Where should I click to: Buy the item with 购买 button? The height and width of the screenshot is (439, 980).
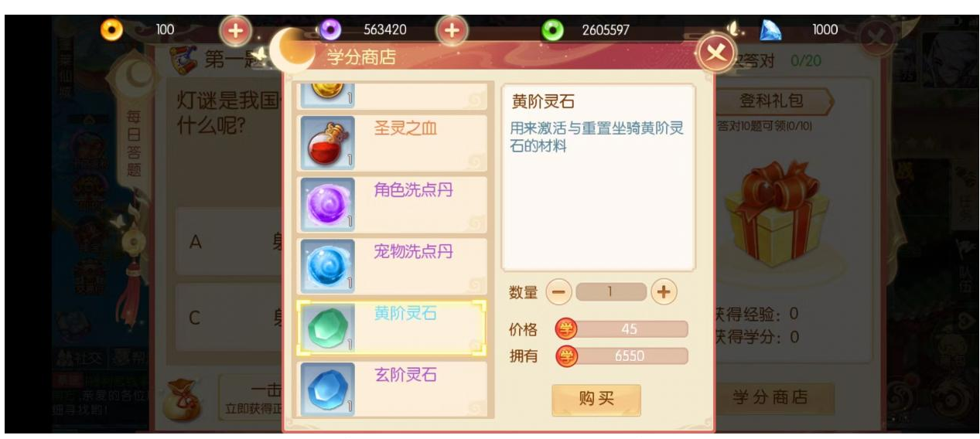click(x=596, y=400)
